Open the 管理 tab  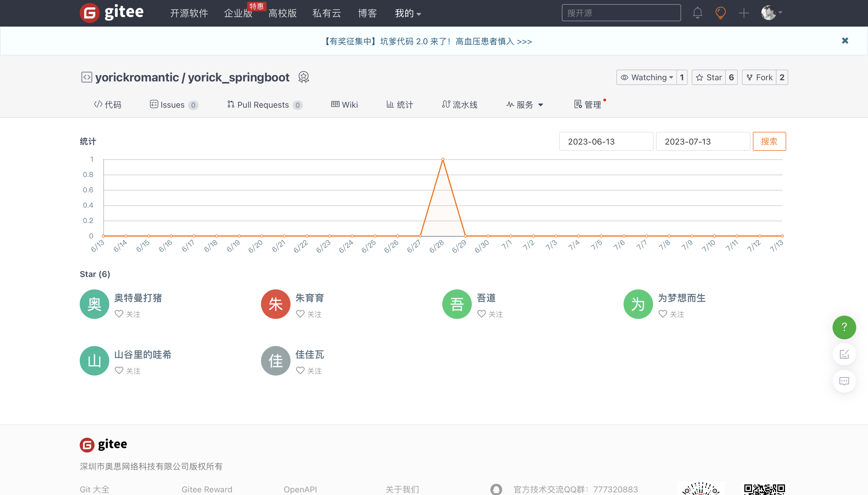pyautogui.click(x=588, y=105)
